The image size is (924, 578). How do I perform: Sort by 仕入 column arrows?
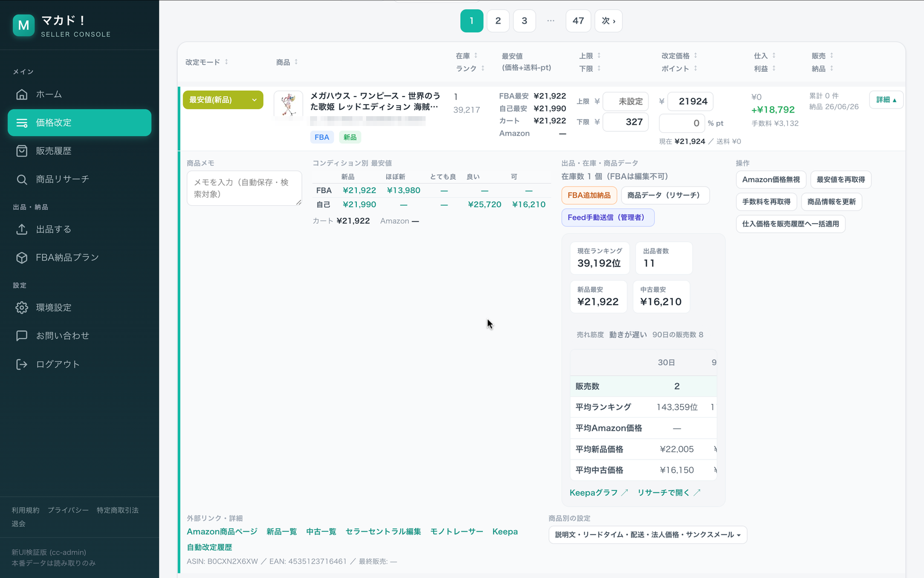click(774, 55)
